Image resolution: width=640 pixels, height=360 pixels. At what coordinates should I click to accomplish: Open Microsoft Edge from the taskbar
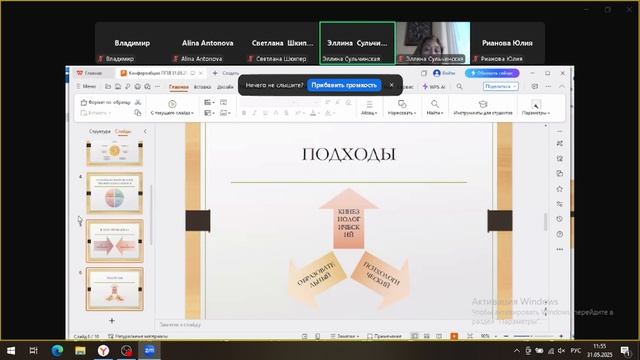tap(57, 351)
